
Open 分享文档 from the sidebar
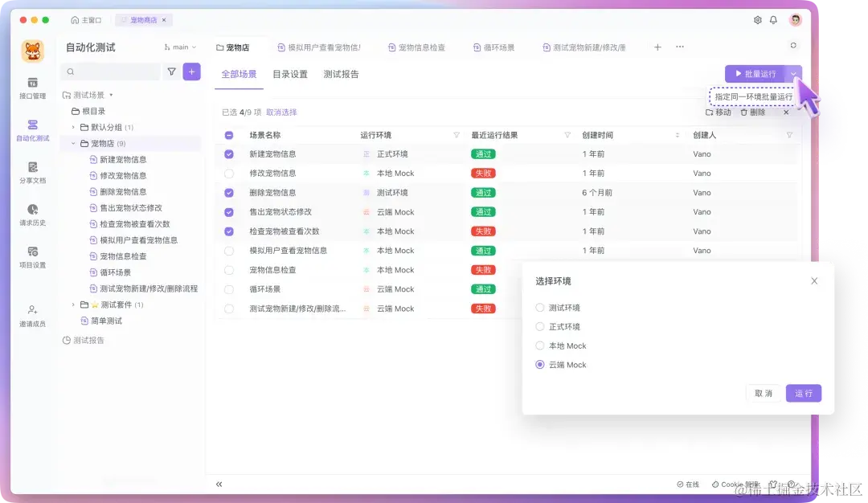point(32,173)
